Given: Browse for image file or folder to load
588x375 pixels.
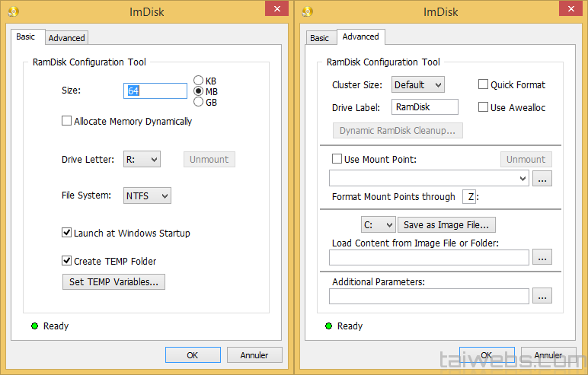Looking at the screenshot, I should point(542,257).
